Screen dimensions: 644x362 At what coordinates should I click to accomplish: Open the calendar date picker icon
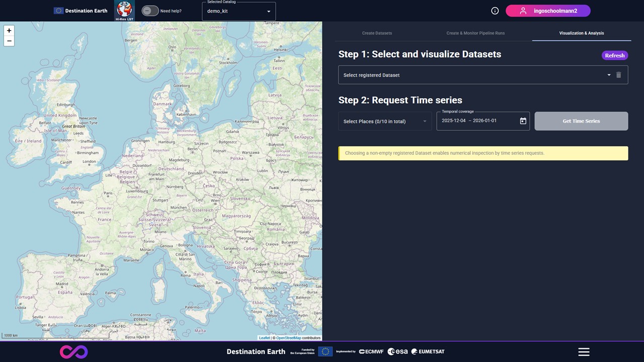tap(523, 121)
